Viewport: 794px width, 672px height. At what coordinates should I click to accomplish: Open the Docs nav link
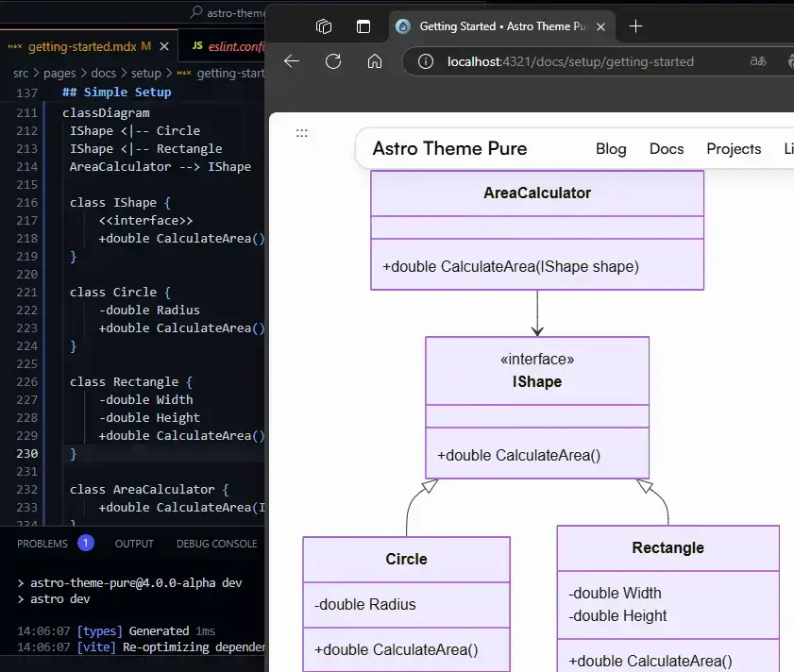tap(667, 149)
